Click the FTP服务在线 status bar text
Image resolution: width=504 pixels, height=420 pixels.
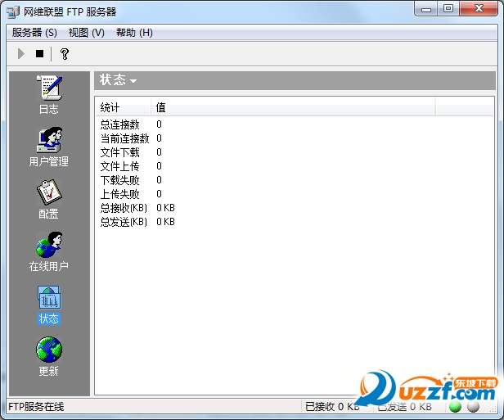(36, 407)
